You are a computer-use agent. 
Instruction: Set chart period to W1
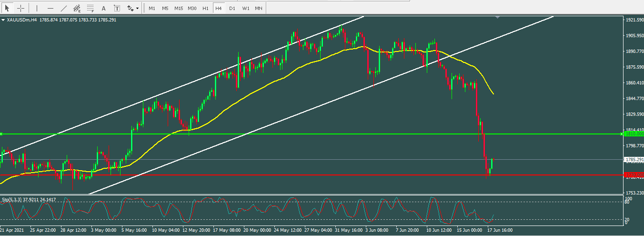point(245,8)
